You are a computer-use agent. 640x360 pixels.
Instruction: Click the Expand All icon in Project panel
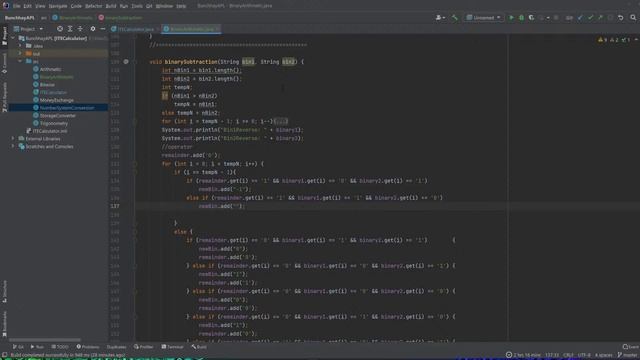70,29
